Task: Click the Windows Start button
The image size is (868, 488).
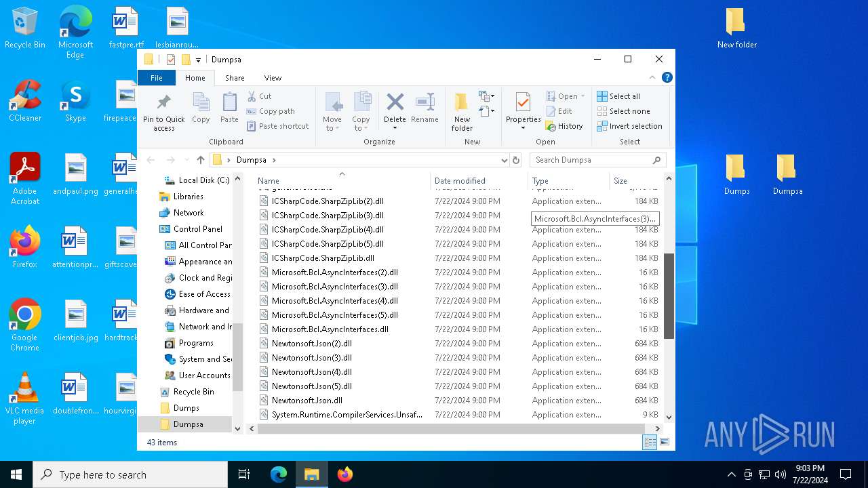Action: pos(16,474)
